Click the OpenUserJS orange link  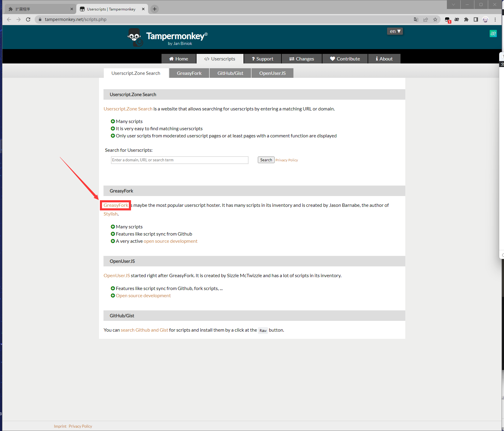coord(117,275)
